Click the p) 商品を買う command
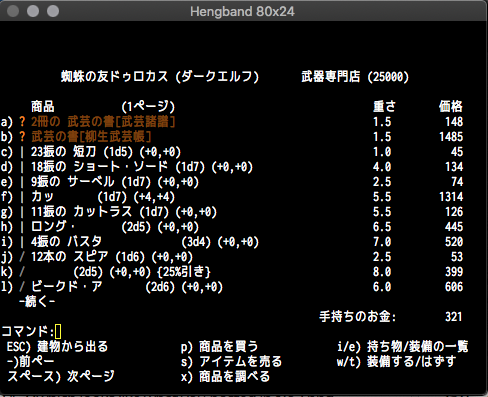488x397 pixels. tap(219, 347)
